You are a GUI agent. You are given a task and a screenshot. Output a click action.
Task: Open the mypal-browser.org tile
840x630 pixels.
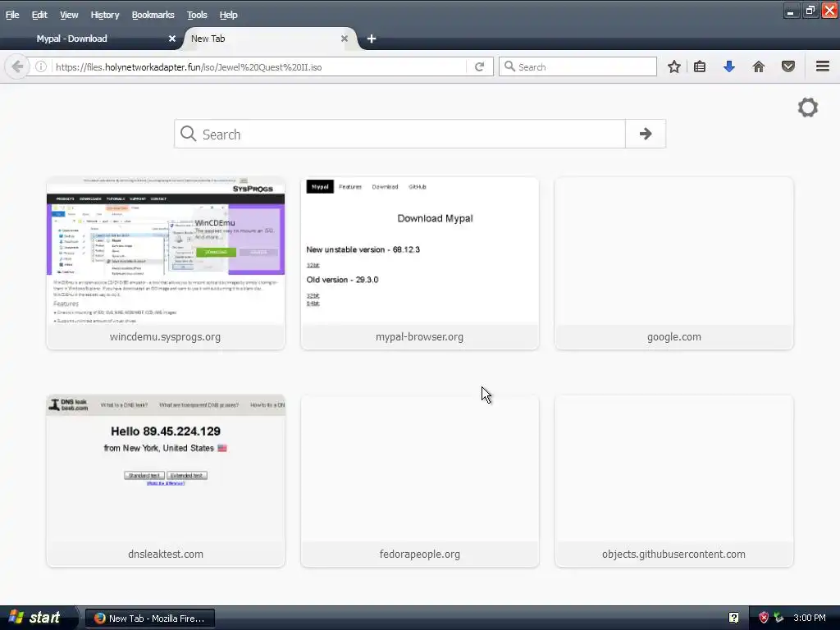pos(419,263)
